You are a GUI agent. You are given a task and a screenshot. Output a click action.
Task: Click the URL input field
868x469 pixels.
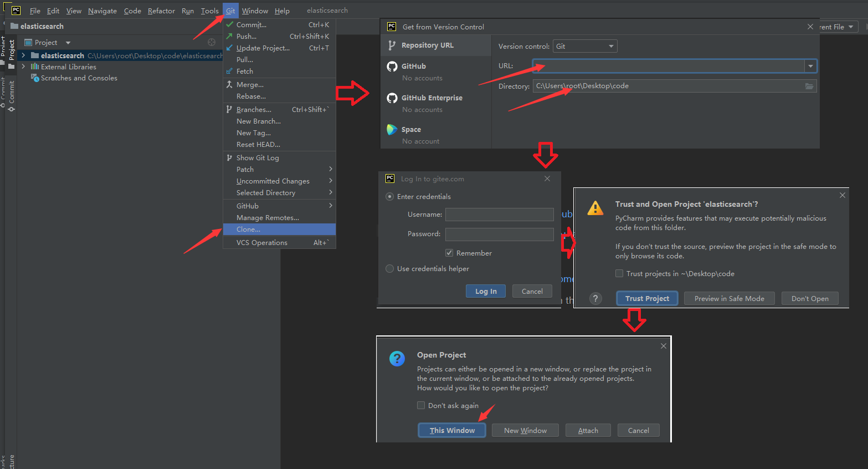click(x=669, y=66)
